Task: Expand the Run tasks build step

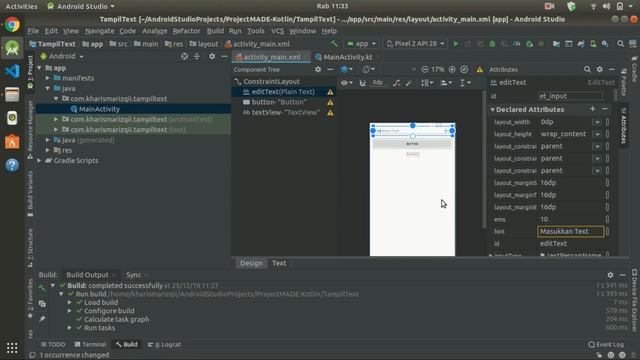Action: 69,328
